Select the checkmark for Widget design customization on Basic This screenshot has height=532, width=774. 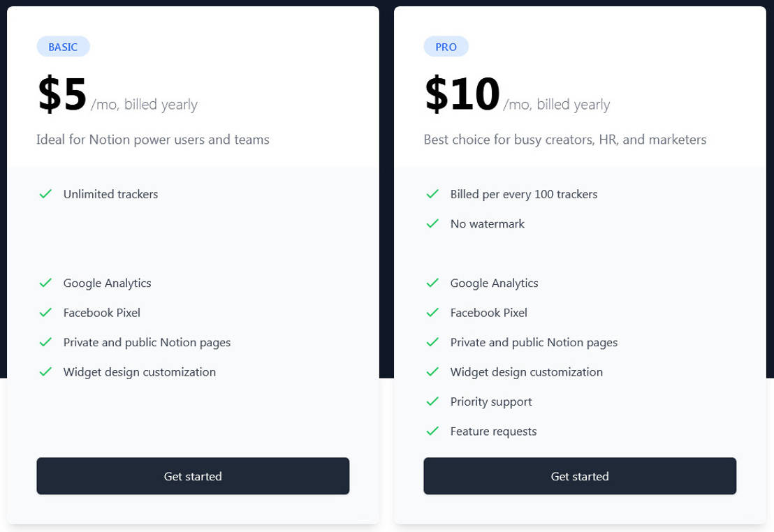45,371
